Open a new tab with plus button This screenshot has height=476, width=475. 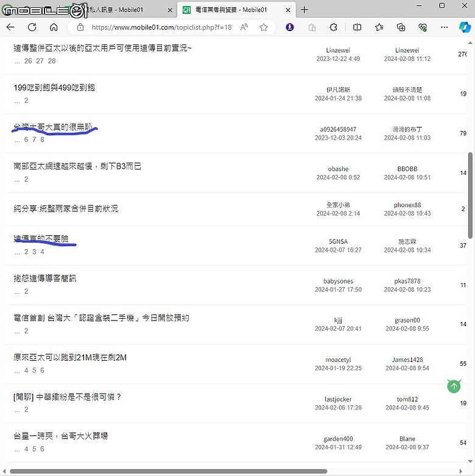304,10
